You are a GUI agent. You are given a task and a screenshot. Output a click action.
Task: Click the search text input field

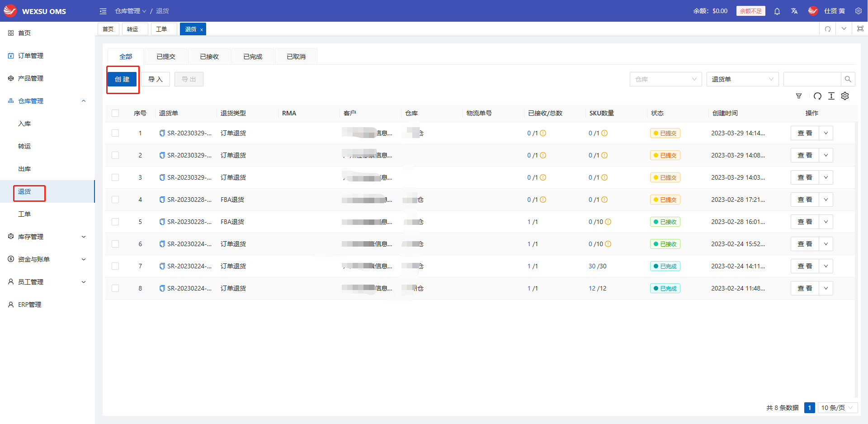[812, 79]
